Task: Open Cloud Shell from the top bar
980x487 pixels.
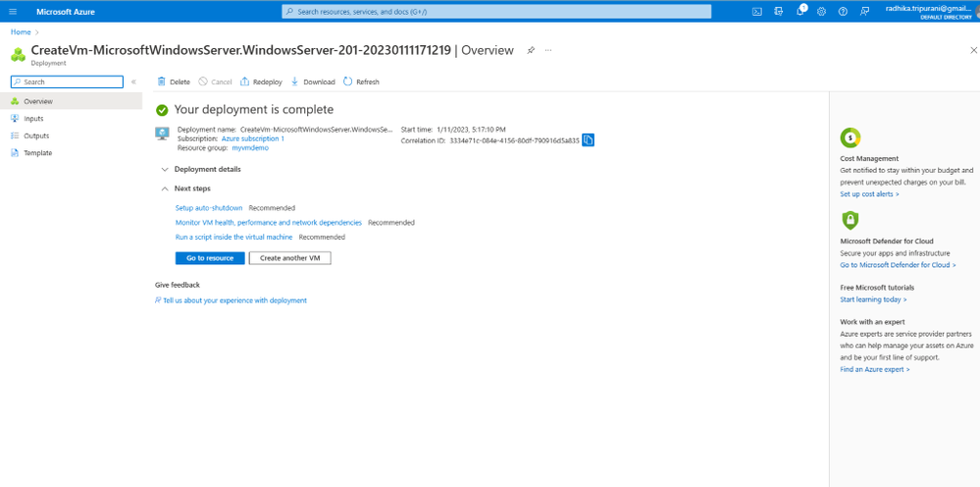Action: click(x=756, y=11)
